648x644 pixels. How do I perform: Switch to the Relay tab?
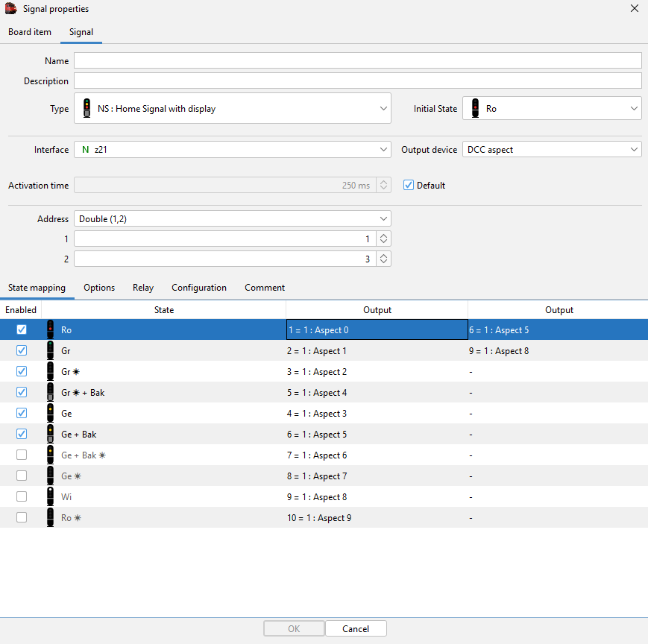point(143,288)
